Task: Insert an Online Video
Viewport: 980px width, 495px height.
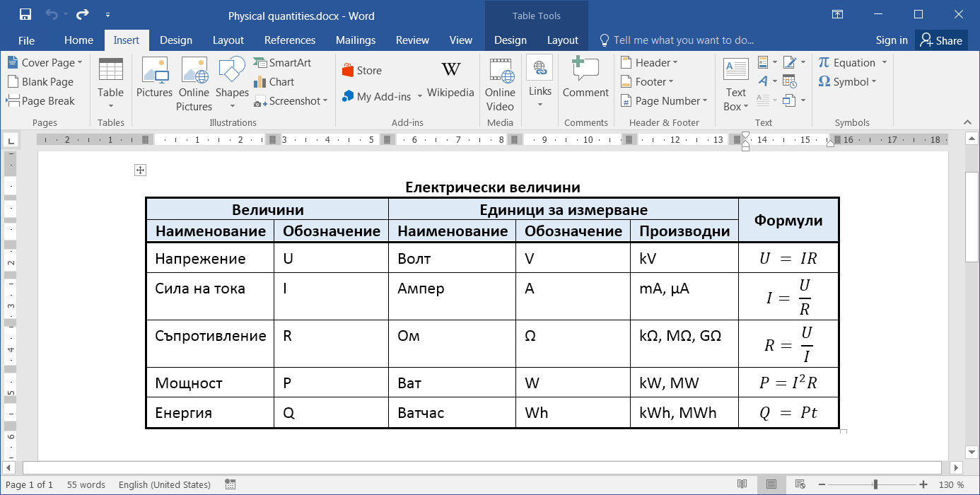Action: point(500,83)
